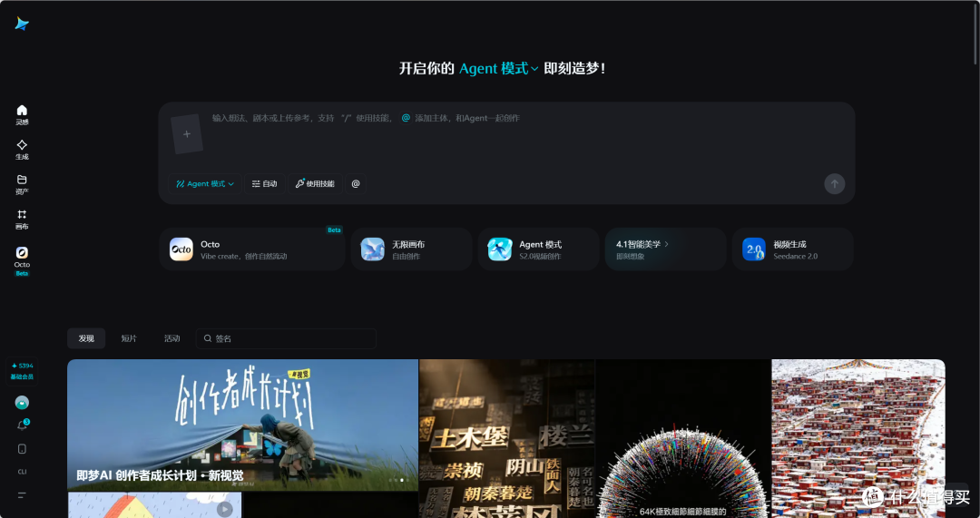Viewport: 980px width, 518px height.
Task: Click the 5394 credits membership badge
Action: [22, 371]
